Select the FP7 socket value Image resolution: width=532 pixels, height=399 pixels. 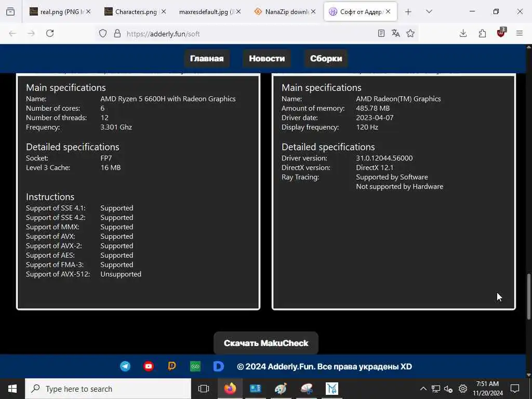(106, 158)
